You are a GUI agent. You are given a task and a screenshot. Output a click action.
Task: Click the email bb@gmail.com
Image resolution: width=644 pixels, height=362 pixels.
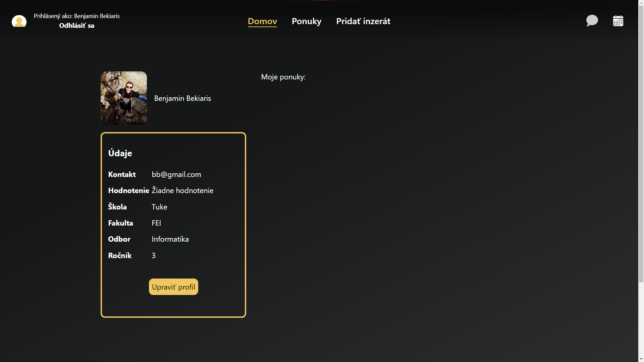[x=176, y=174]
